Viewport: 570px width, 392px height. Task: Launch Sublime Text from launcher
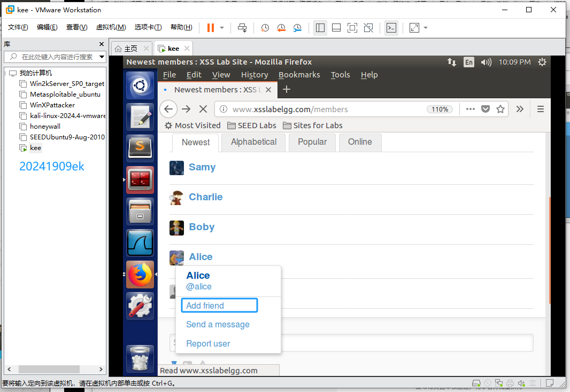pos(140,148)
